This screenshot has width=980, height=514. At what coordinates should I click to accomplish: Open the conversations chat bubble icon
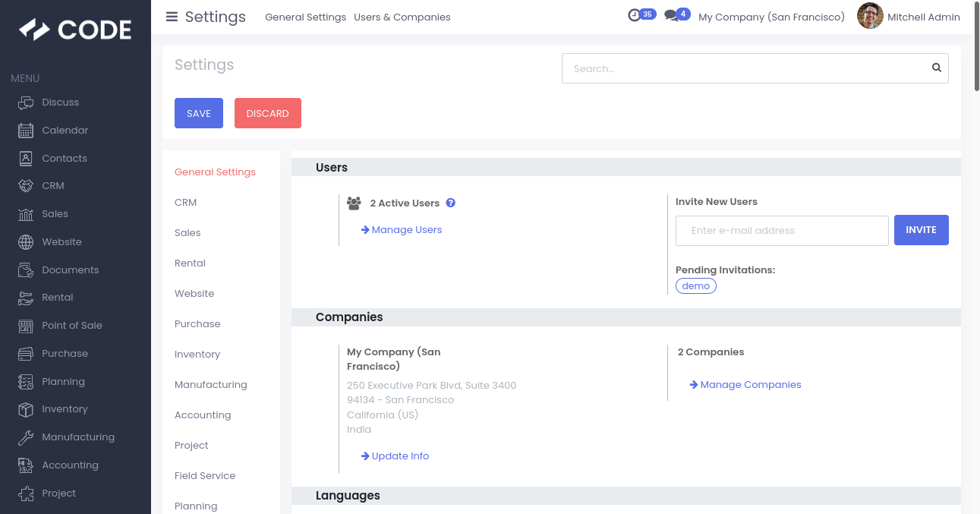[x=670, y=15]
